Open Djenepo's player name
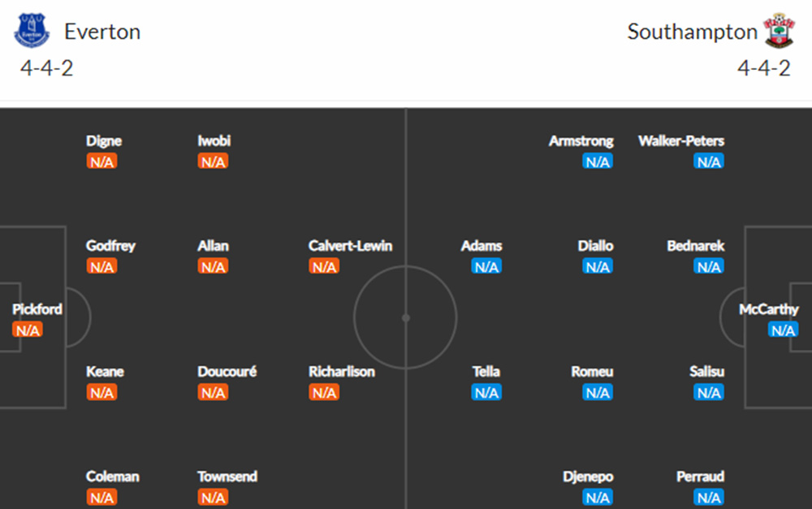Screen dimensions: 812x509 point(588,477)
